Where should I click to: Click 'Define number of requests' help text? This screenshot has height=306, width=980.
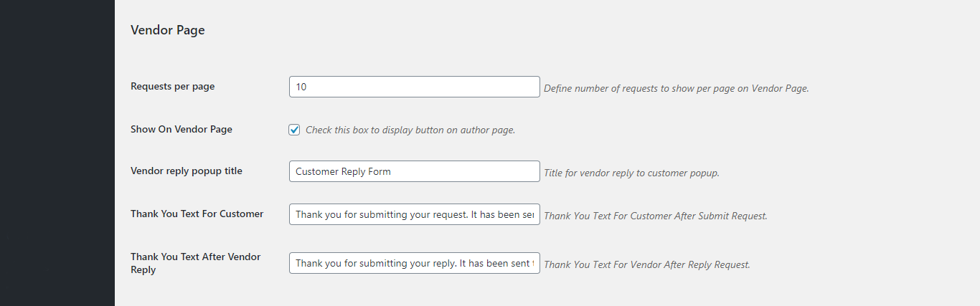click(x=601, y=88)
